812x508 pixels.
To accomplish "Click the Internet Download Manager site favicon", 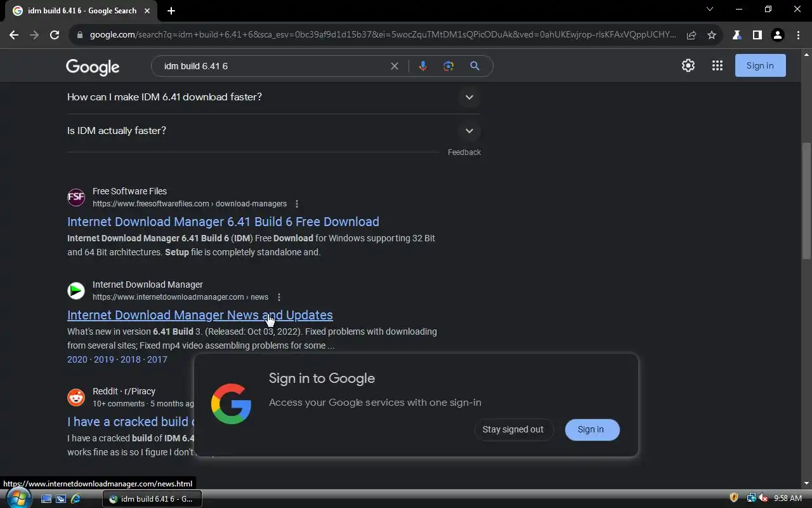I will pyautogui.click(x=76, y=291).
